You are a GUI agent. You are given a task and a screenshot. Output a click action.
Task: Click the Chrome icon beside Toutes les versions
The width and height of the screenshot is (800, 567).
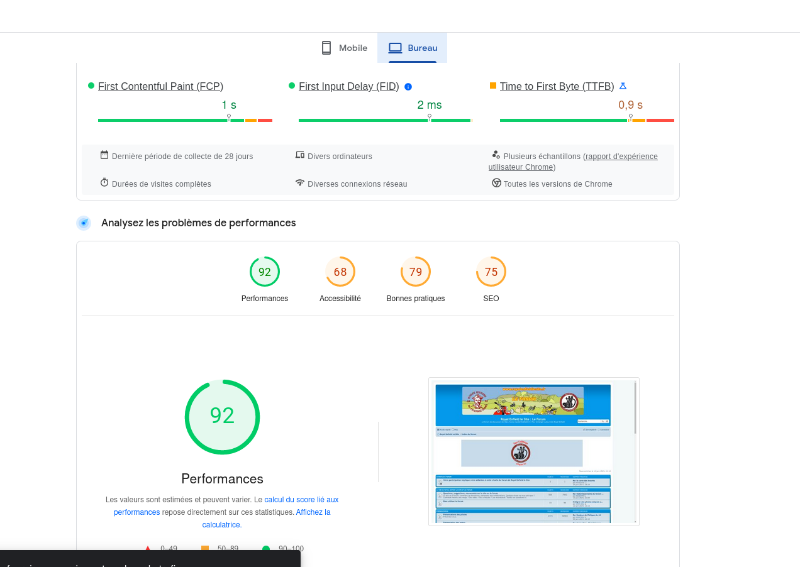tap(496, 183)
